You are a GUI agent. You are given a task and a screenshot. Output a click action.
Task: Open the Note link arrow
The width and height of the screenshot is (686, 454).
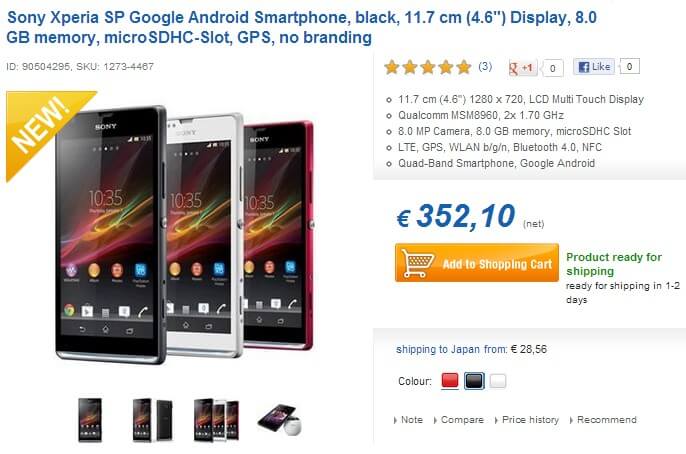[x=396, y=420]
